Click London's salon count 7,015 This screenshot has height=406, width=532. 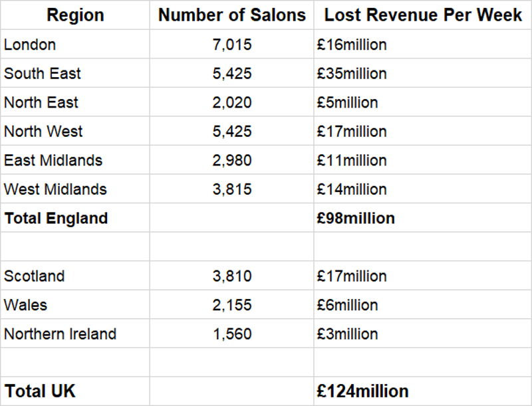click(x=231, y=45)
